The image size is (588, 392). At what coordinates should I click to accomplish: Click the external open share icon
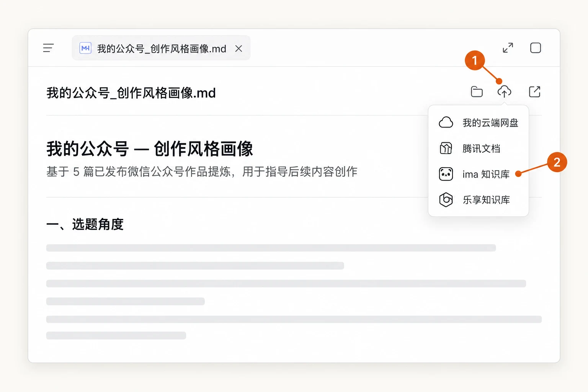tap(534, 91)
